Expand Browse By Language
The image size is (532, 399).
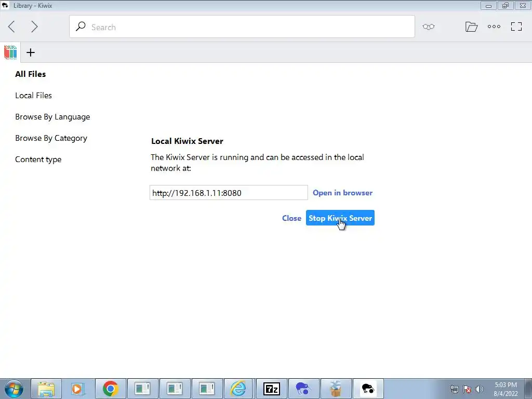click(x=52, y=117)
